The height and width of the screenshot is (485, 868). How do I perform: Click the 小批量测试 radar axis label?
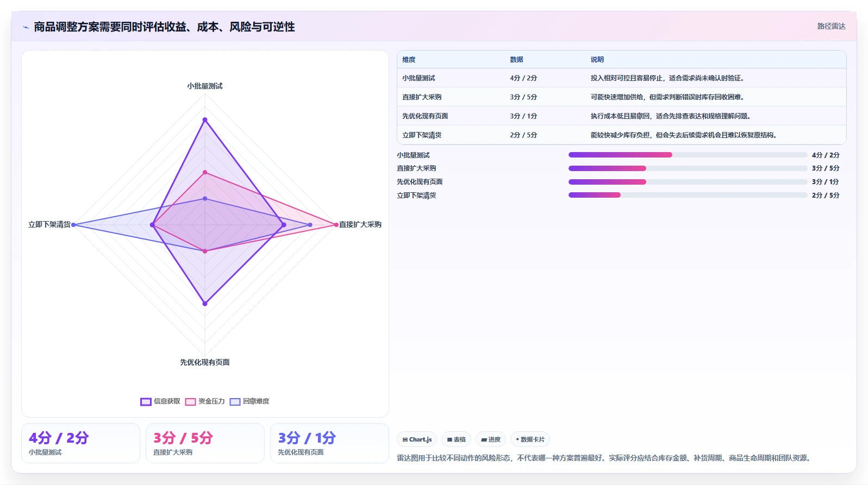(x=205, y=86)
